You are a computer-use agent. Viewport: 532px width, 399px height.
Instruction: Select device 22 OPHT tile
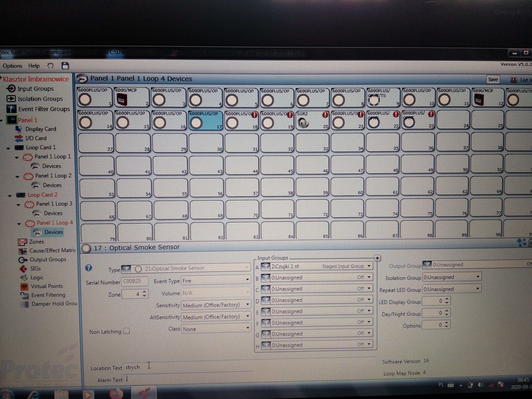[x=383, y=120]
